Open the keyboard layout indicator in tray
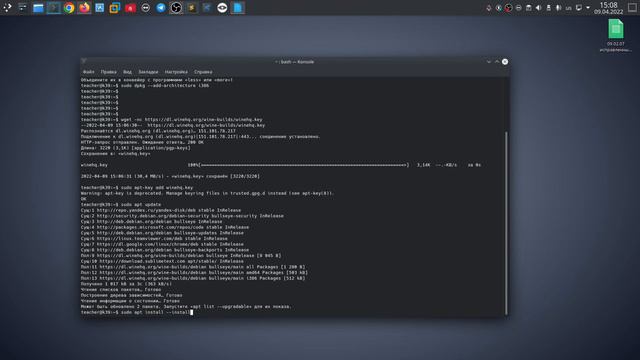The width and height of the screenshot is (640, 360). [568, 8]
